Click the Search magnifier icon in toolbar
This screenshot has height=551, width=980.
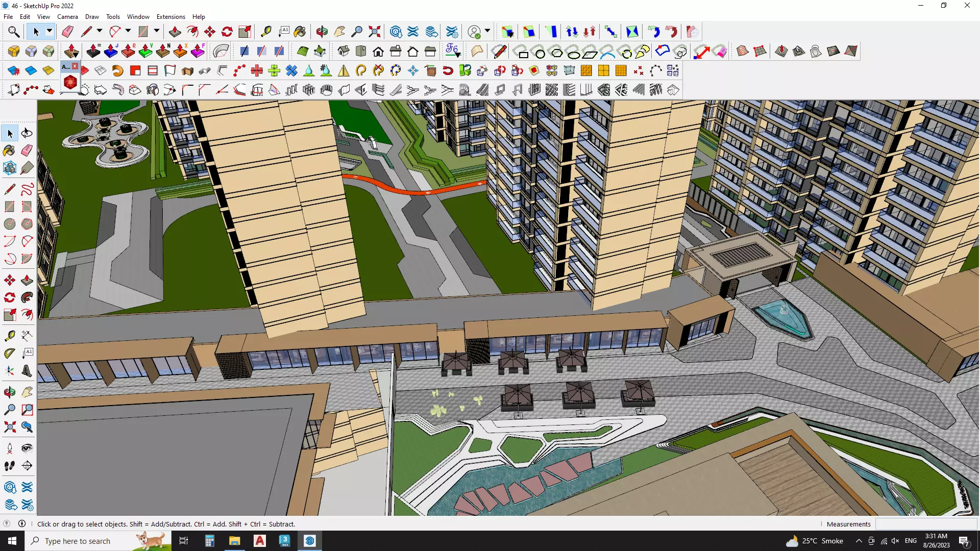pos(14,32)
